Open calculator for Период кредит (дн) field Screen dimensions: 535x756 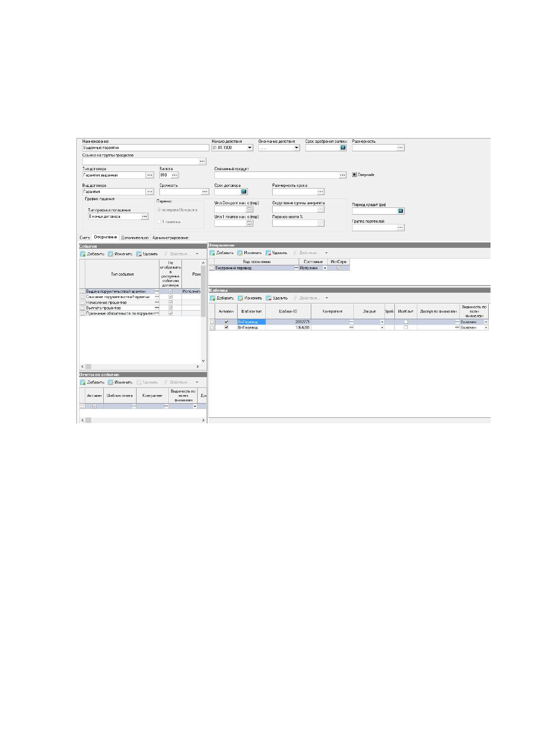pyautogui.click(x=401, y=211)
